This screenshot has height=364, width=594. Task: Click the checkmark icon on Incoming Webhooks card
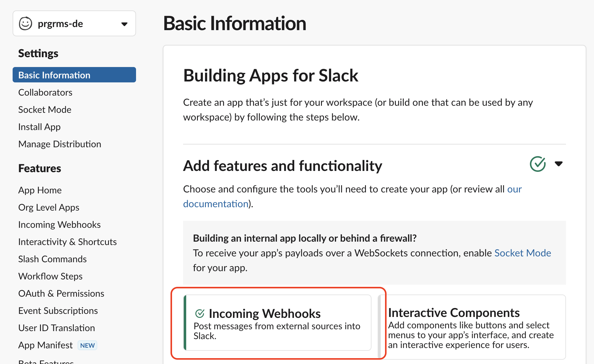(200, 314)
